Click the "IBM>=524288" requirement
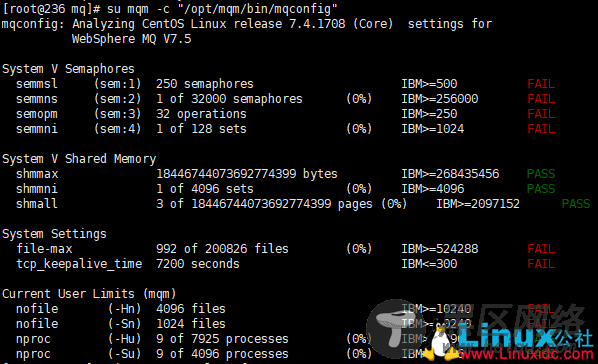The image size is (598, 364). point(440,249)
